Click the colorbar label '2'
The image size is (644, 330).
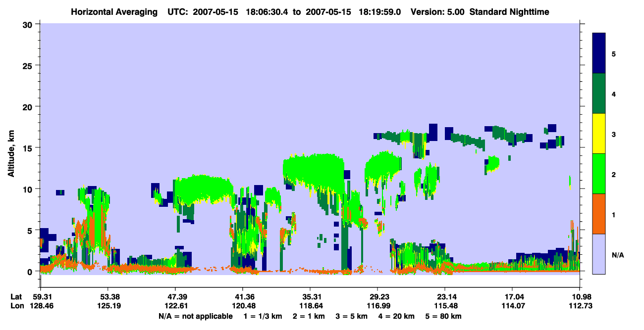point(614,175)
